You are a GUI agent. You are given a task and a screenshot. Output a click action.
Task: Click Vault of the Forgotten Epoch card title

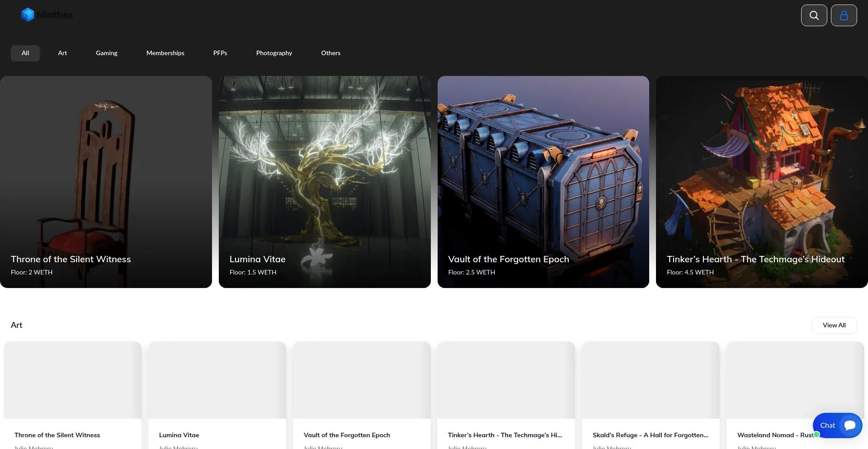point(347,435)
